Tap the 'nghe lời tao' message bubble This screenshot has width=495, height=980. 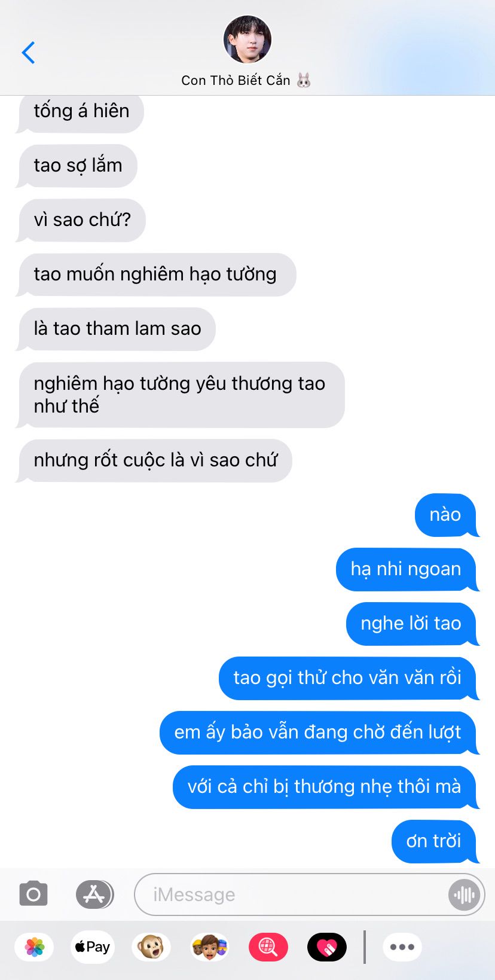[412, 624]
